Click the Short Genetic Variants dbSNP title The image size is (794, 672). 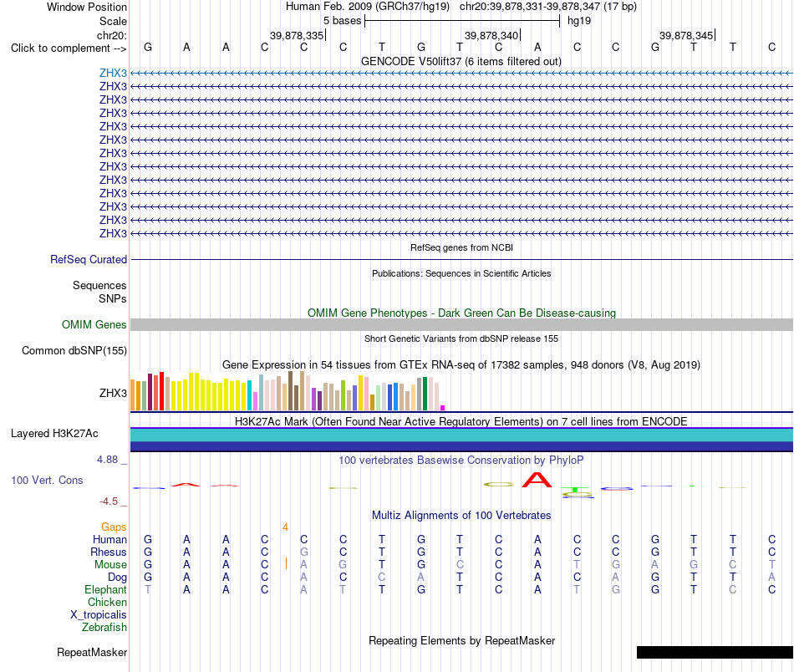461,339
